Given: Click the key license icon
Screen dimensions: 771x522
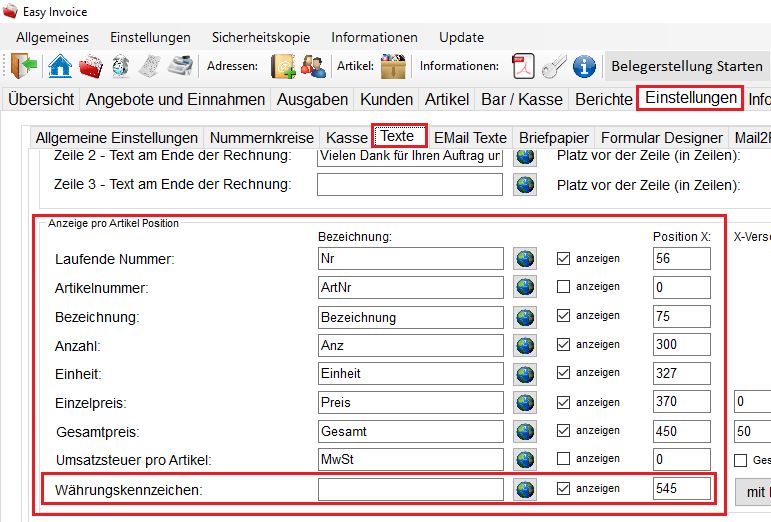Looking at the screenshot, I should 553,67.
